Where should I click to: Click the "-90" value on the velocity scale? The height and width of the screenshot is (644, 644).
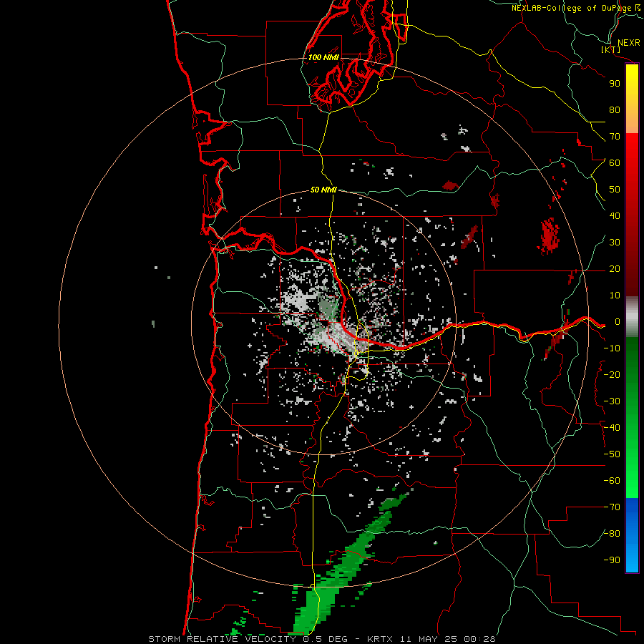612,560
